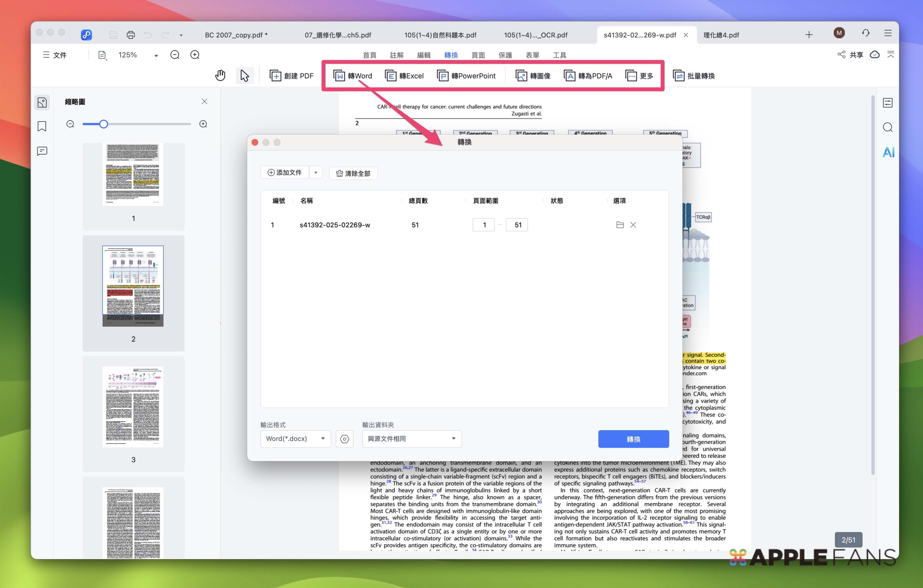Viewport: 923px width, 588px height.
Task: Select the arrow selection tool
Action: (x=244, y=76)
